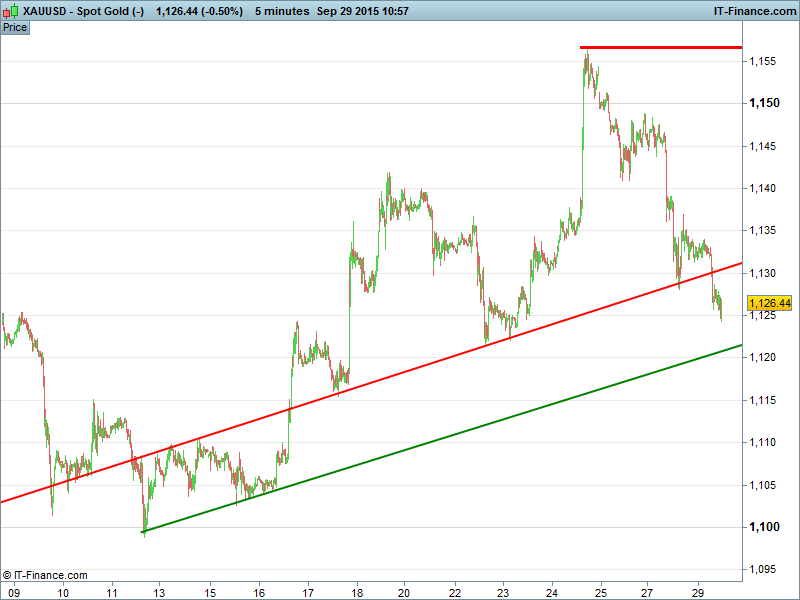Open the © IT-Finance.com copyright link
The height and width of the screenshot is (600, 800).
pos(45,575)
